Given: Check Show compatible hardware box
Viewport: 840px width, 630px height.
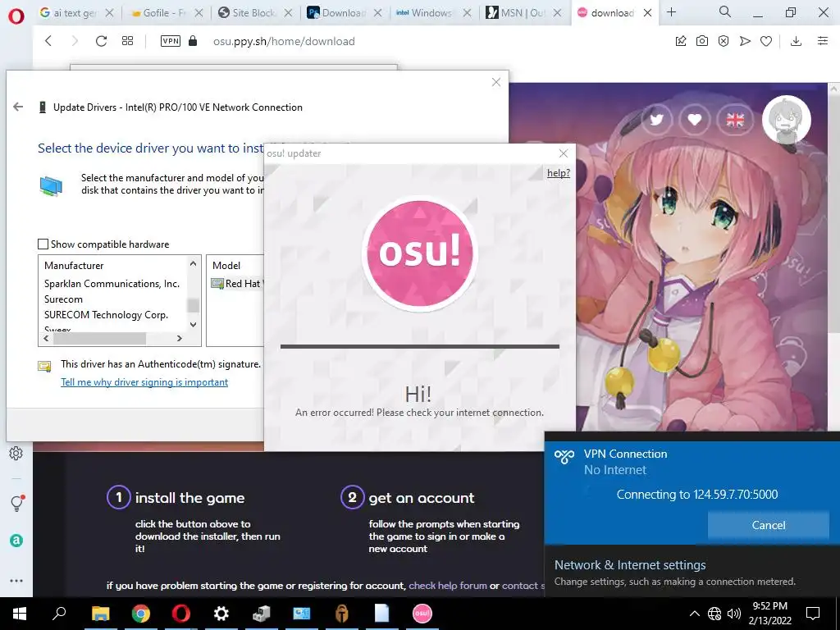Looking at the screenshot, I should pos(43,244).
